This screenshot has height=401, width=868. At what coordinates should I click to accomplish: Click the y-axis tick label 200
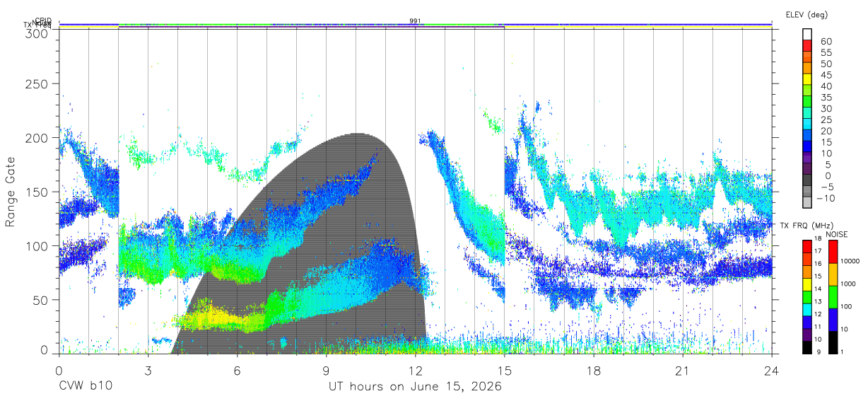(36, 138)
